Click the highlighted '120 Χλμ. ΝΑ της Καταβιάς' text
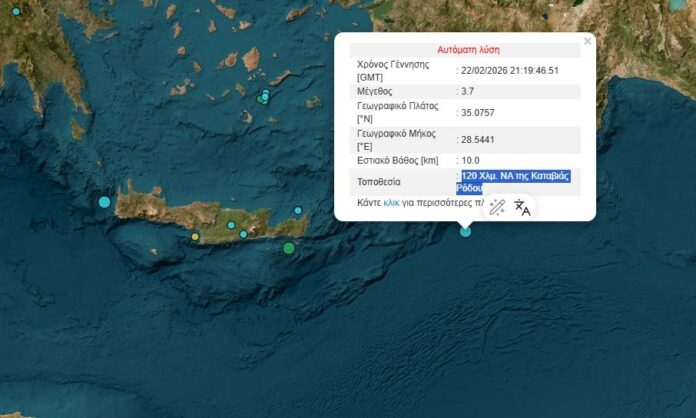This screenshot has height=418, width=696. 516,176
